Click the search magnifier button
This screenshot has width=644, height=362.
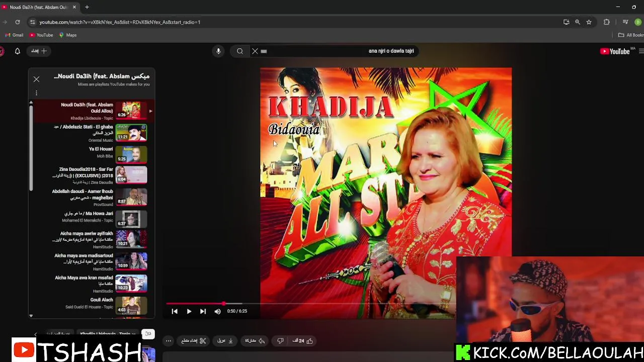[x=240, y=51]
